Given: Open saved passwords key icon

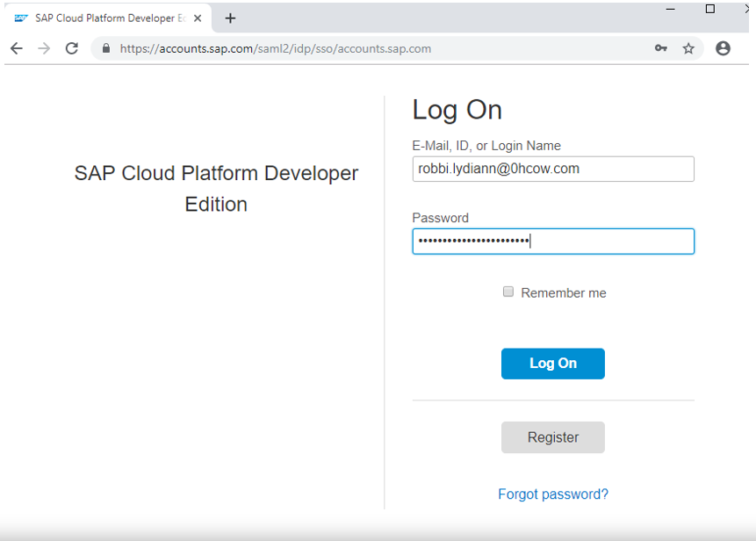Looking at the screenshot, I should click(x=661, y=48).
